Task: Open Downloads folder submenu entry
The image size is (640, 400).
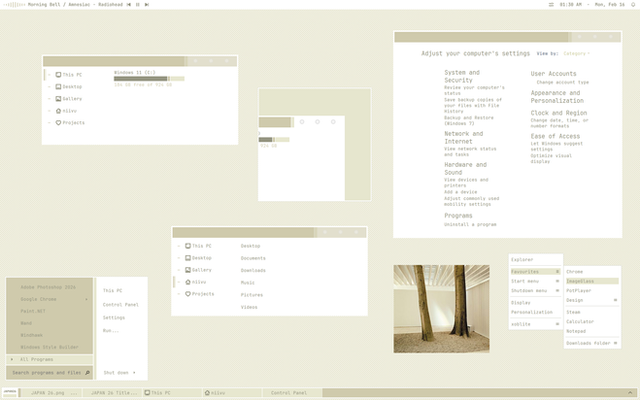Action: coord(592,343)
